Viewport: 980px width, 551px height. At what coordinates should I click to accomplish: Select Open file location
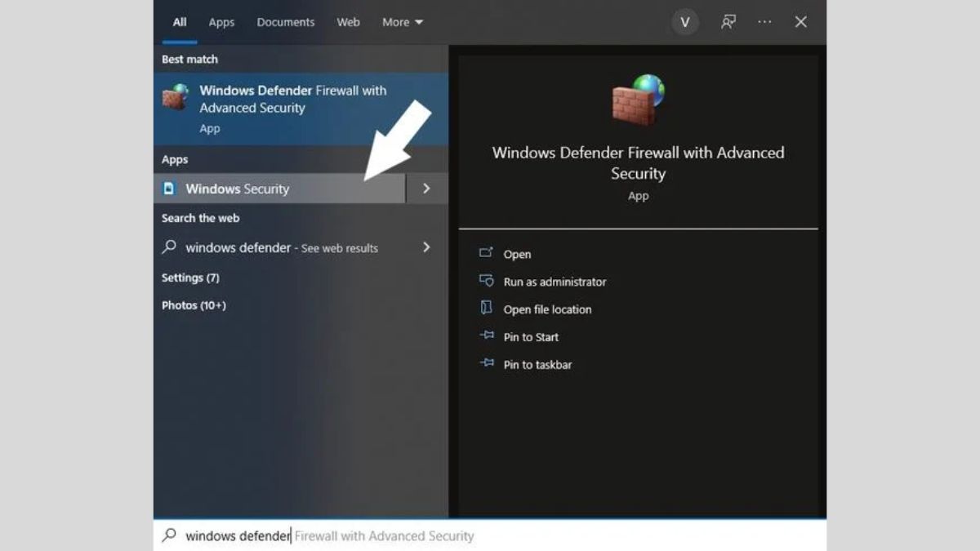point(547,309)
